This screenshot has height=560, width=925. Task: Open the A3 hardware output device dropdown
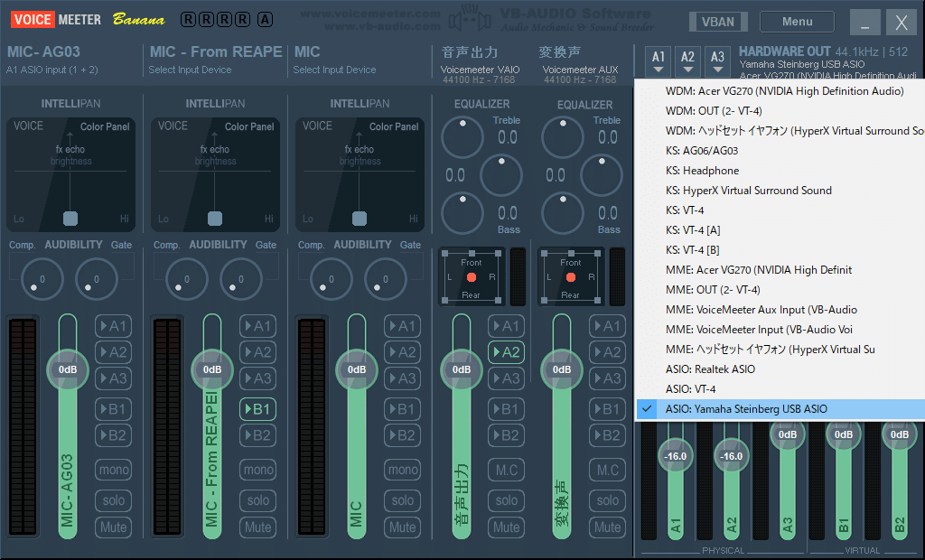pyautogui.click(x=717, y=61)
